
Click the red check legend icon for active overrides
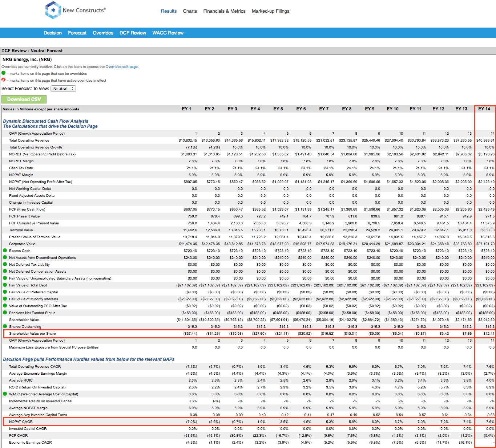[4, 80]
